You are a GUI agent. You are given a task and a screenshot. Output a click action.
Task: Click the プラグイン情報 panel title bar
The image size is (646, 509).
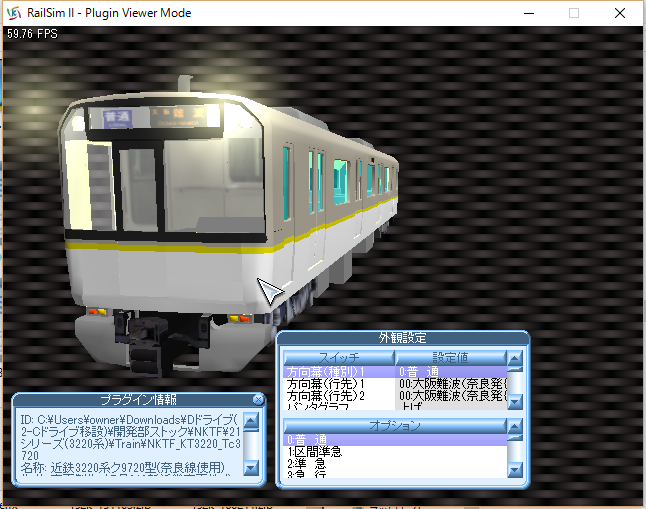(x=138, y=399)
